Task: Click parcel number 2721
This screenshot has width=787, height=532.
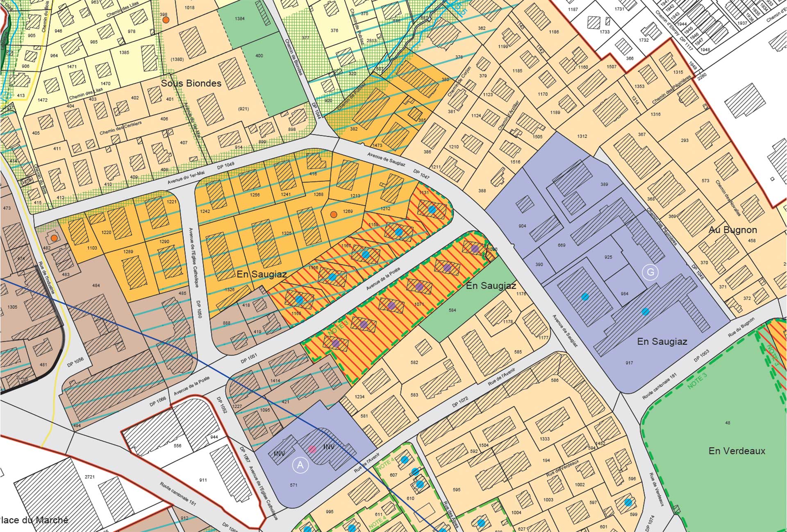Action: point(89,477)
